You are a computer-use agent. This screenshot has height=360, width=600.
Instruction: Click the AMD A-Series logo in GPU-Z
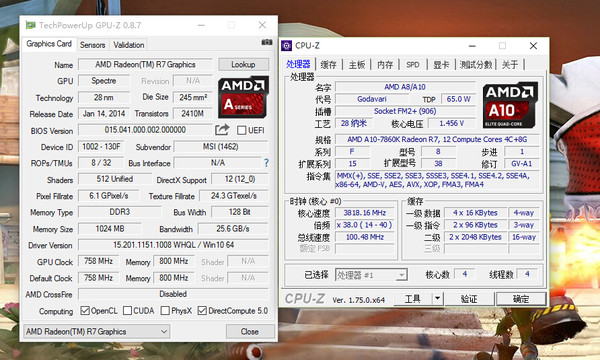(x=243, y=97)
